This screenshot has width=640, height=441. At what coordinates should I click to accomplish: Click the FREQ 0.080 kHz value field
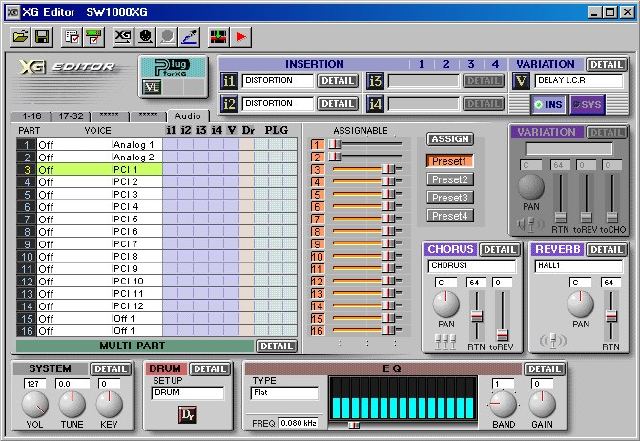pyautogui.click(x=298, y=423)
